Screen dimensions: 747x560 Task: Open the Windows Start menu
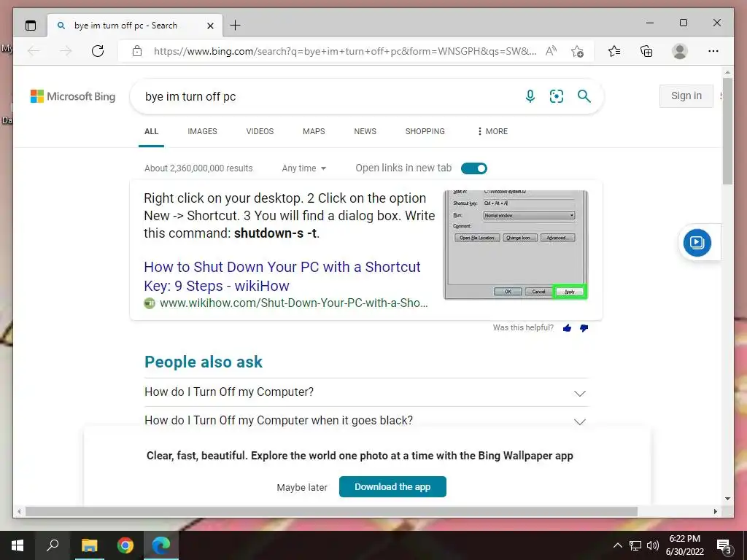pyautogui.click(x=18, y=545)
